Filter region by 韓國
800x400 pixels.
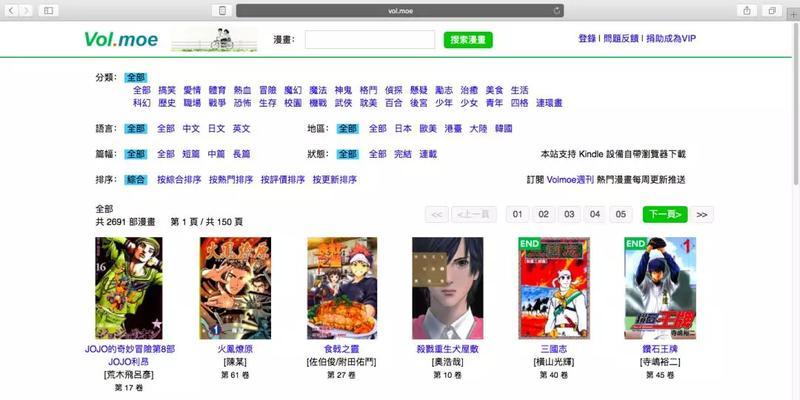(x=504, y=129)
